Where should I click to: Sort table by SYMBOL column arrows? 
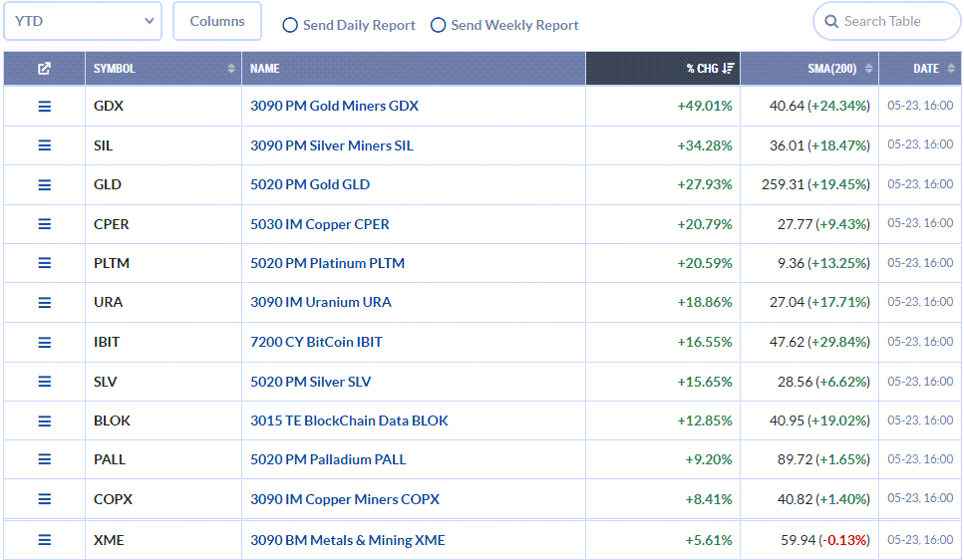click(231, 68)
